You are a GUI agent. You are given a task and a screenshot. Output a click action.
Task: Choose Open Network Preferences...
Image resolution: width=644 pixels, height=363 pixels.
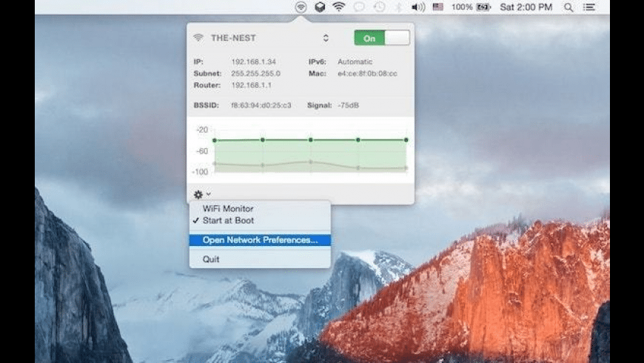(x=260, y=240)
